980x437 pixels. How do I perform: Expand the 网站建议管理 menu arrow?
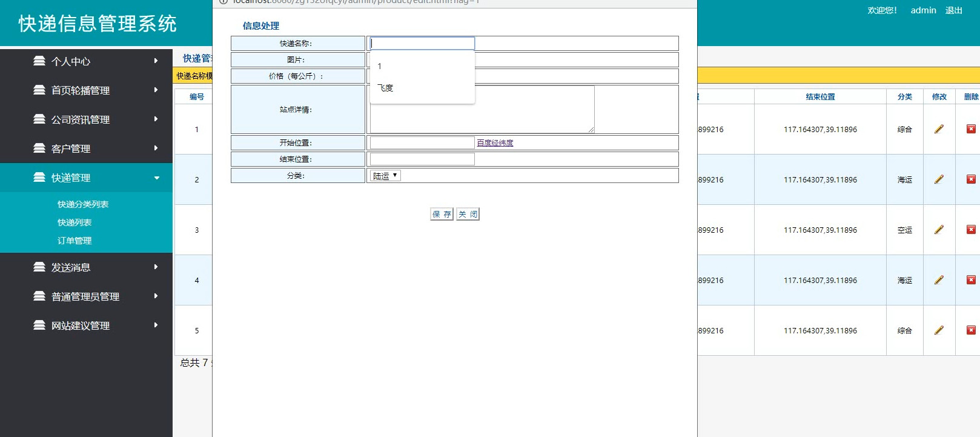156,325
